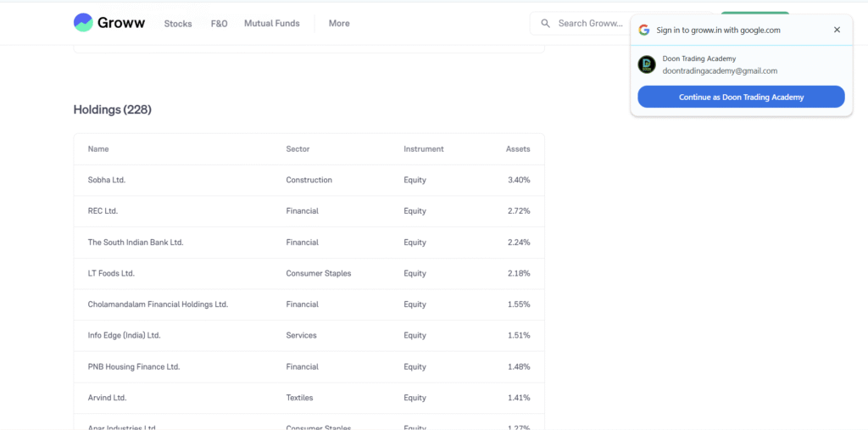Open the REC Ltd. holding
The height and width of the screenshot is (430, 868).
point(103,211)
